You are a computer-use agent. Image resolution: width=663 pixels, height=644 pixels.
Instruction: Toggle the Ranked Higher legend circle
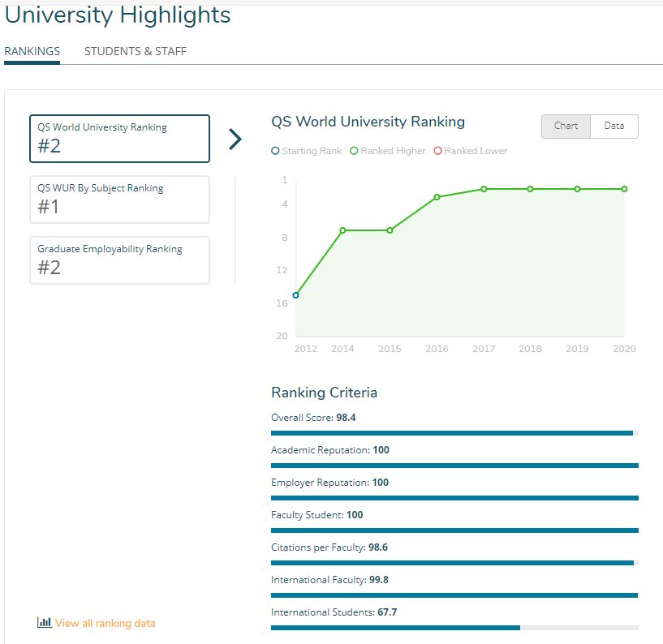pyautogui.click(x=354, y=151)
